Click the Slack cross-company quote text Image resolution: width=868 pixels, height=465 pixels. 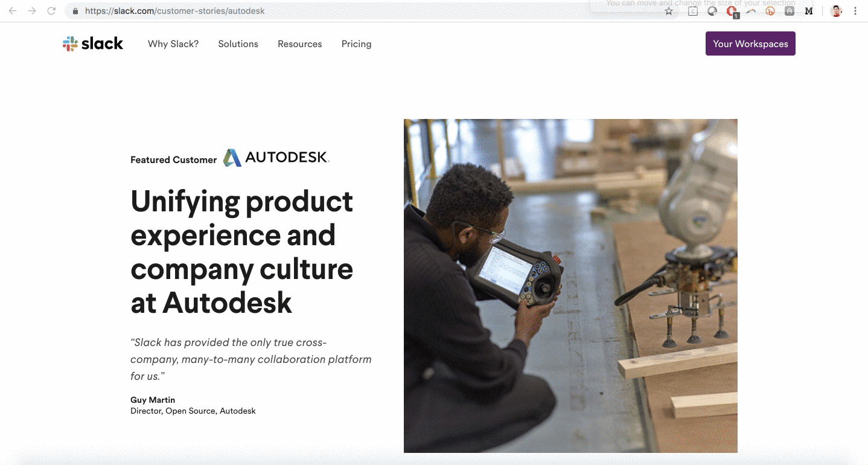point(251,359)
